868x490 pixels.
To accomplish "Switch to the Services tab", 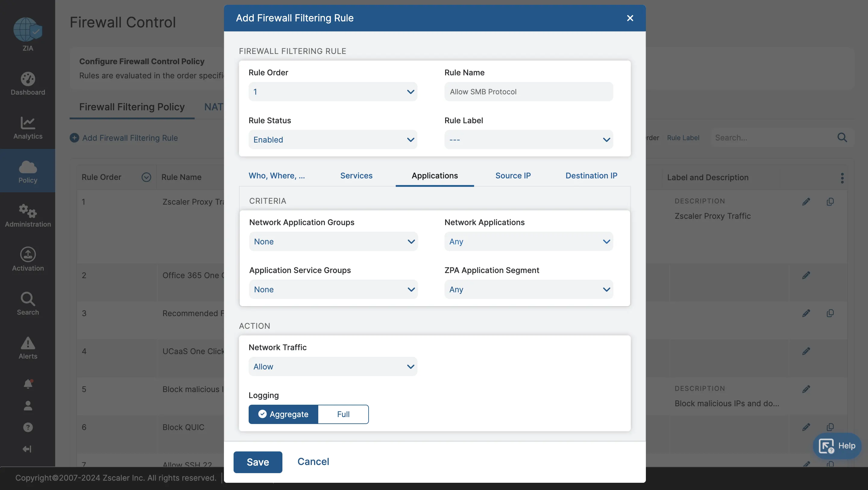I will (356, 176).
